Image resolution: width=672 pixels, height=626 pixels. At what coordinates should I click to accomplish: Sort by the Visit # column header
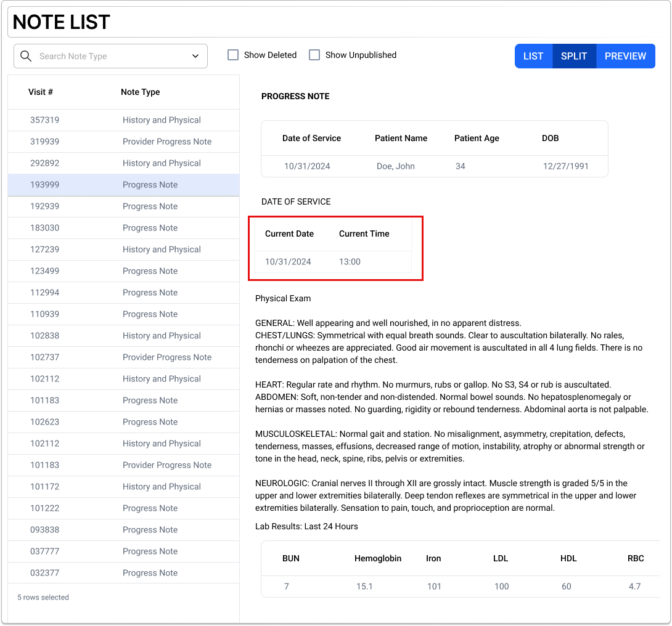[x=41, y=92]
